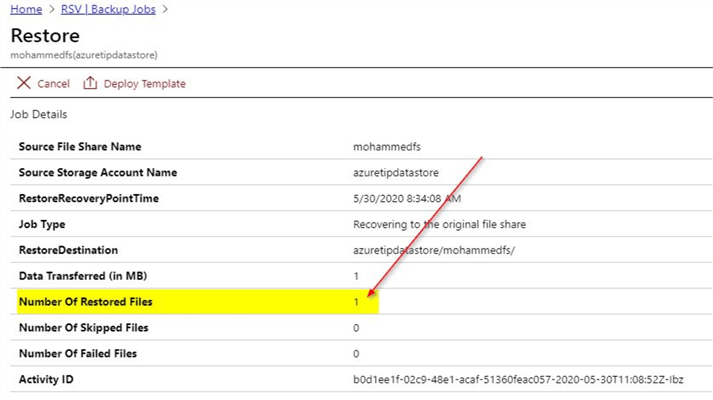Select the Restore page title
Image resolution: width=713 pixels, height=400 pixels.
[x=45, y=36]
